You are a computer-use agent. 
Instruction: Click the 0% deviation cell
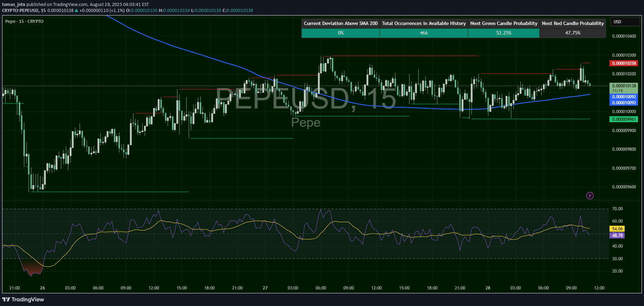[340, 33]
